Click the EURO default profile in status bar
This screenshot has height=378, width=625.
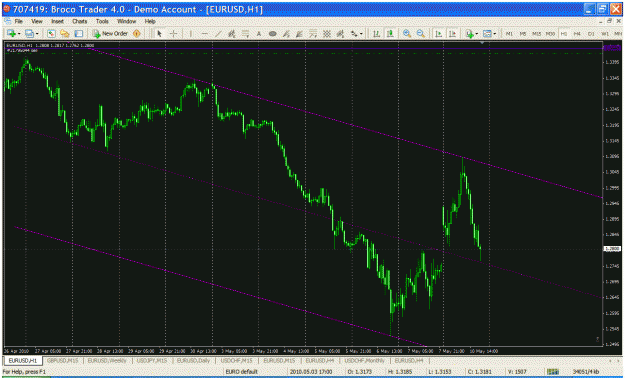coord(242,372)
